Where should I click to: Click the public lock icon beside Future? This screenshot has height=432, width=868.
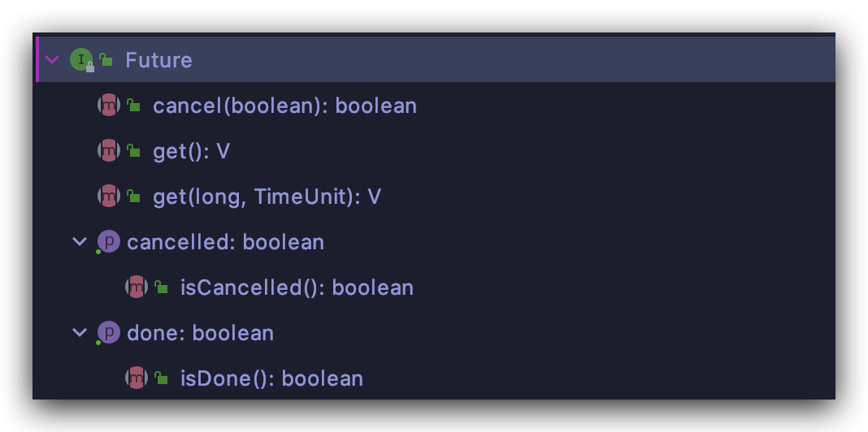(x=106, y=60)
